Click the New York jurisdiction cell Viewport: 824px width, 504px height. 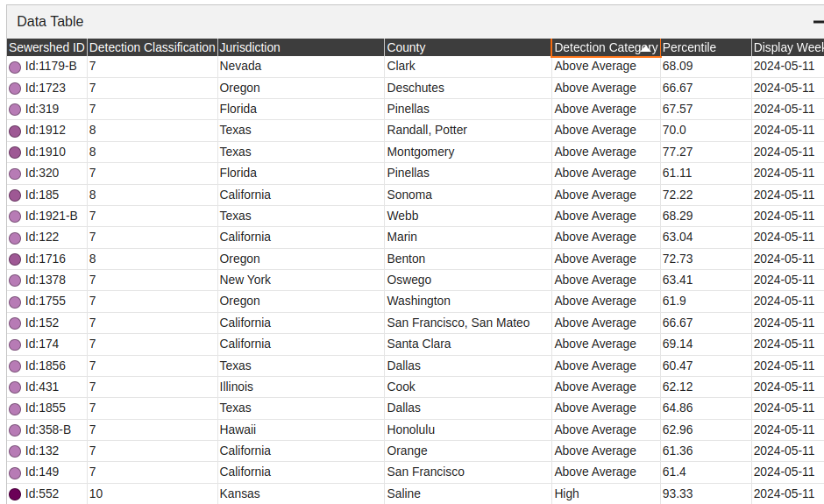[301, 280]
